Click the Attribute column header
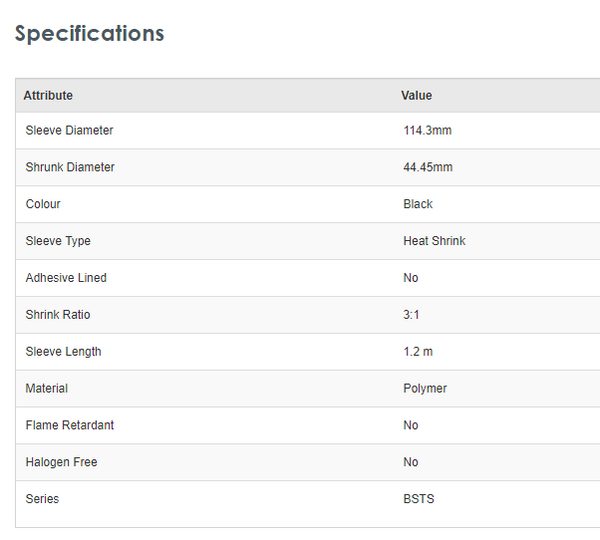The height and width of the screenshot is (540, 600). pyautogui.click(x=48, y=96)
